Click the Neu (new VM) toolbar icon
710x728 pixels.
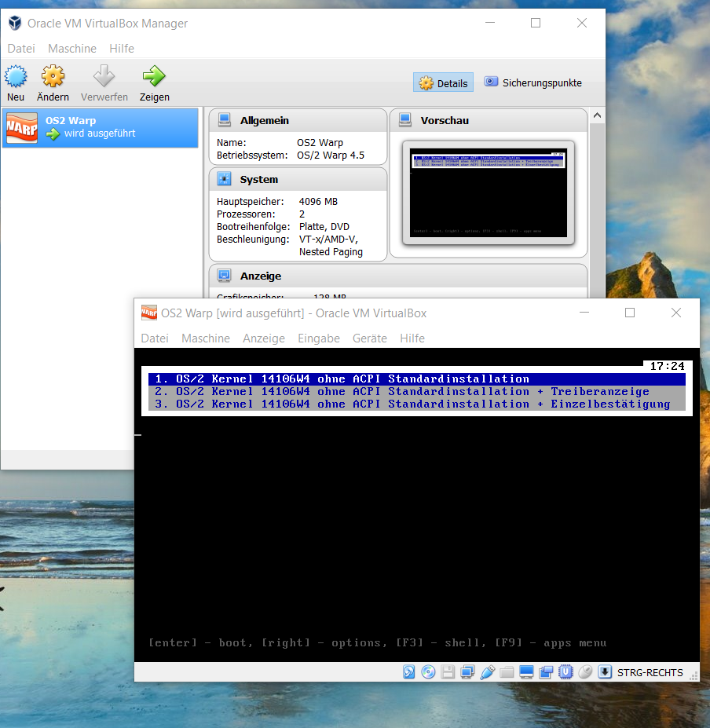click(x=16, y=77)
